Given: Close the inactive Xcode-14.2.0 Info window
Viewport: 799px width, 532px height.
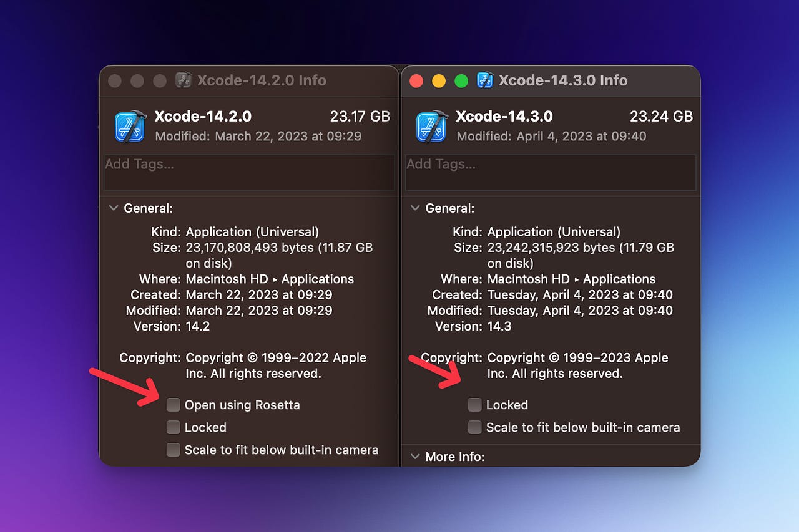Looking at the screenshot, I should [114, 81].
